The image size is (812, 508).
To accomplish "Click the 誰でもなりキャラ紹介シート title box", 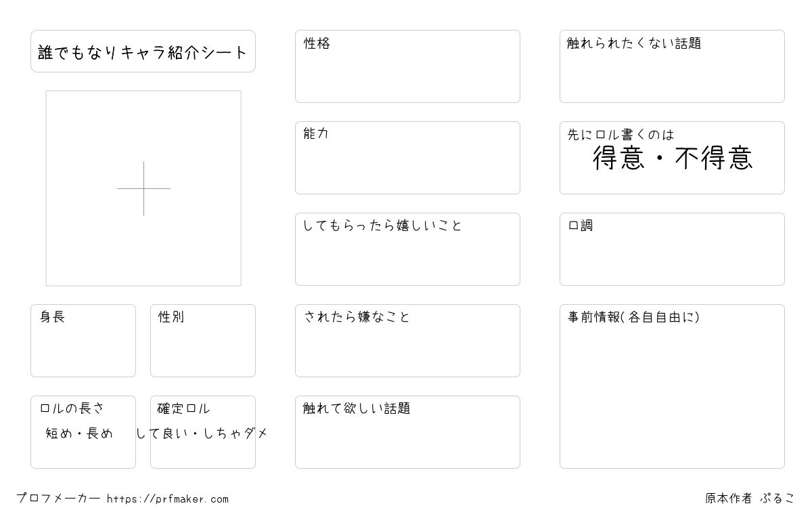I will click(143, 51).
